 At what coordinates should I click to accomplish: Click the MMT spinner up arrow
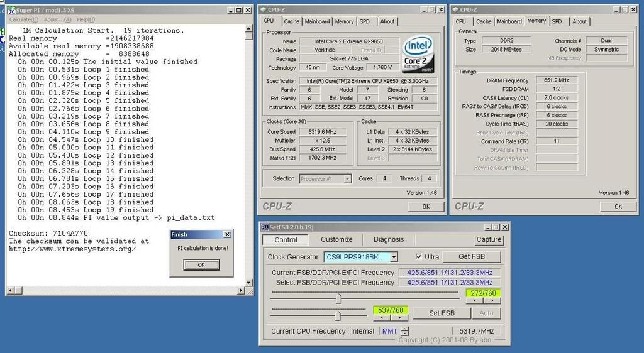tap(406, 329)
